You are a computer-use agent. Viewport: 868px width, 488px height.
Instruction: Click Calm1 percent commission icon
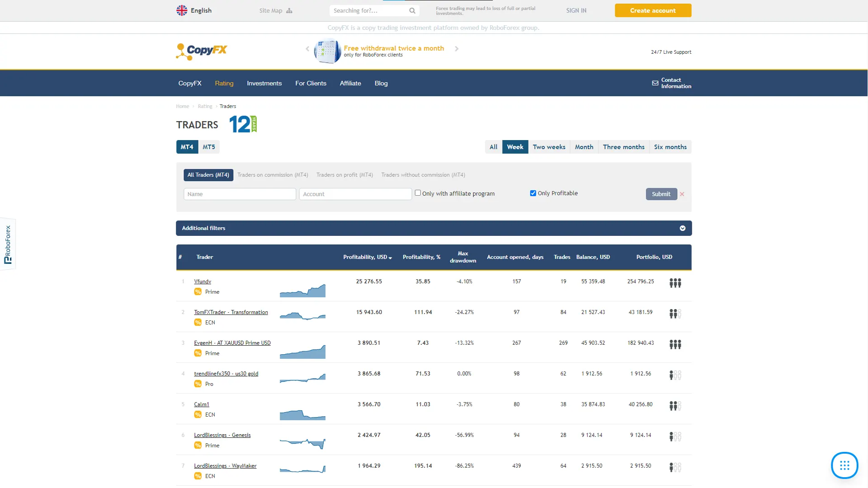point(198,415)
